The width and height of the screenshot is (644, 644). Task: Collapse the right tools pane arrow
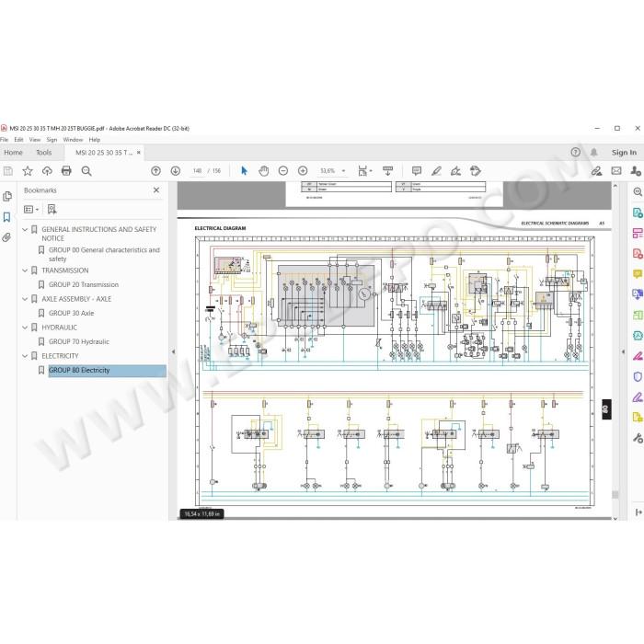click(x=623, y=351)
